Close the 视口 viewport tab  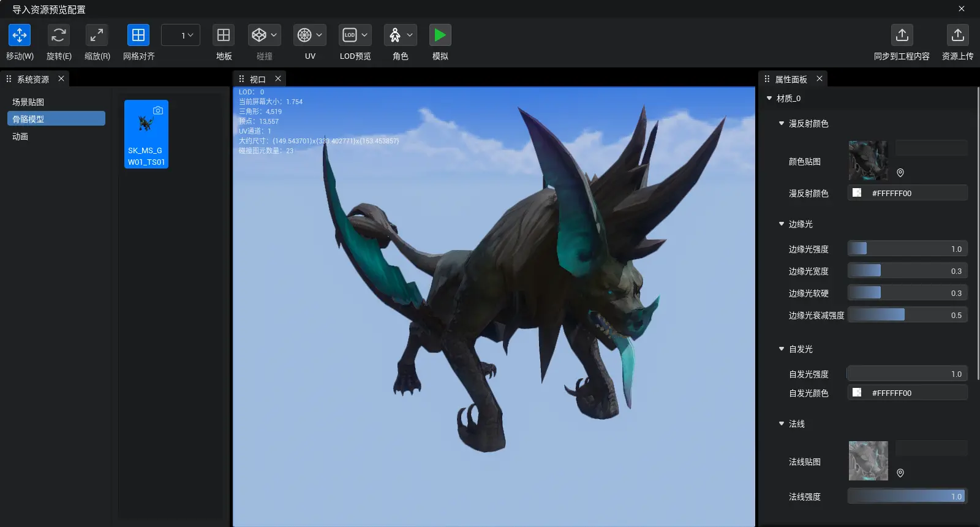(x=278, y=78)
